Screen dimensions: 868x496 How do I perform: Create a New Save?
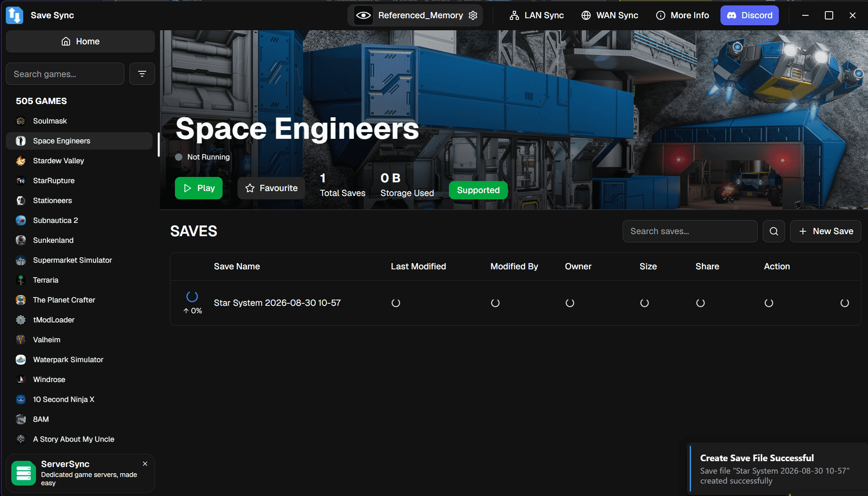tap(826, 231)
